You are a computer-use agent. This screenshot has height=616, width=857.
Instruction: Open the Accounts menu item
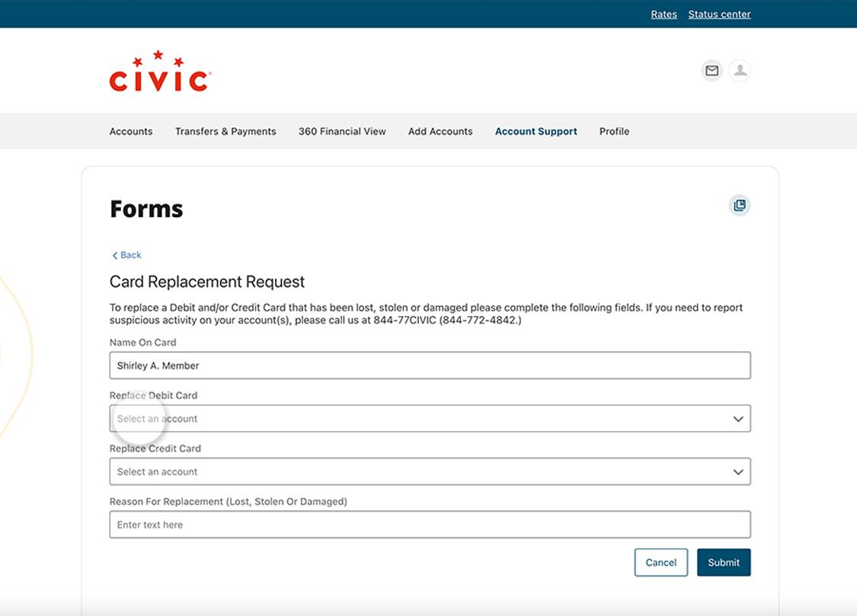click(131, 131)
